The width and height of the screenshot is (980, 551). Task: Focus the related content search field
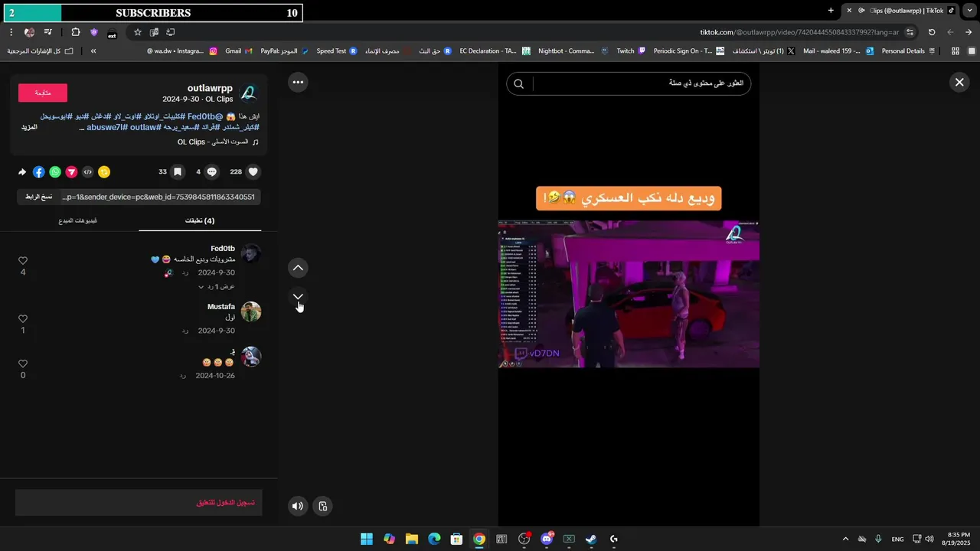(x=642, y=83)
